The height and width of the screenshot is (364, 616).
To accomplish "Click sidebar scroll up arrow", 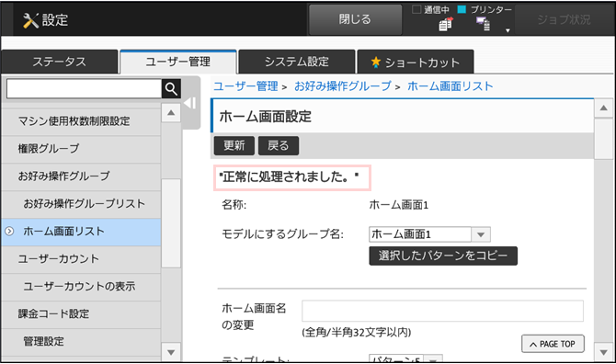I will point(171,113).
